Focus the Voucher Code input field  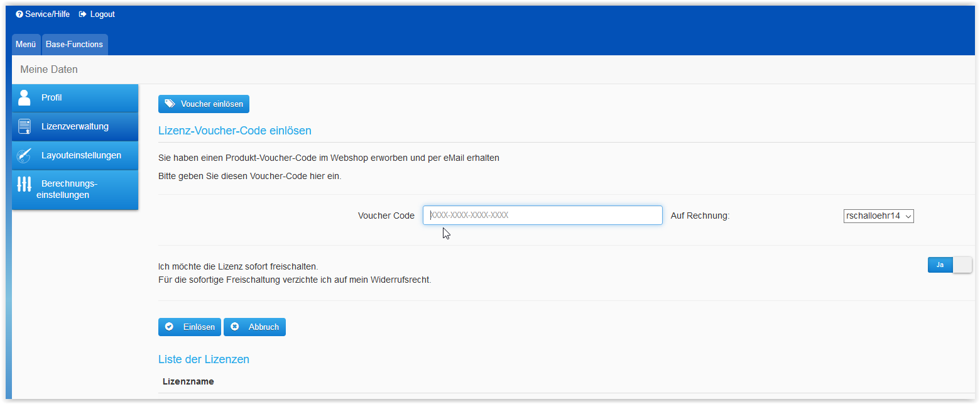click(x=542, y=216)
